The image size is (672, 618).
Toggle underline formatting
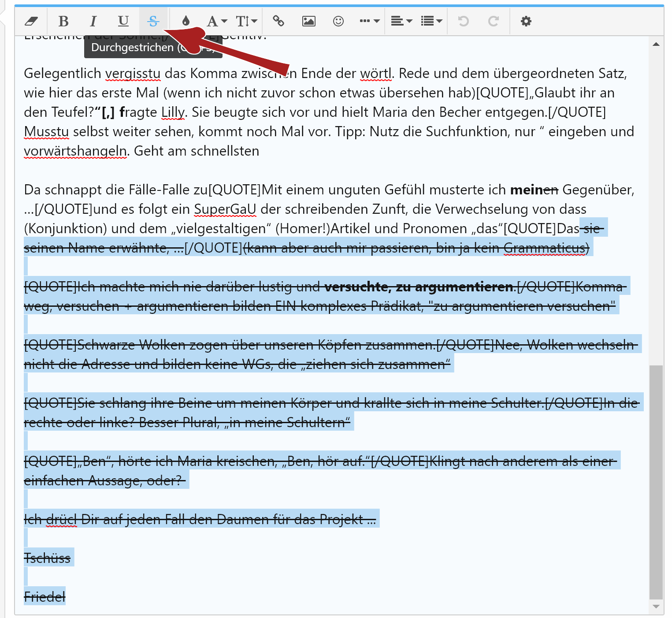click(123, 21)
